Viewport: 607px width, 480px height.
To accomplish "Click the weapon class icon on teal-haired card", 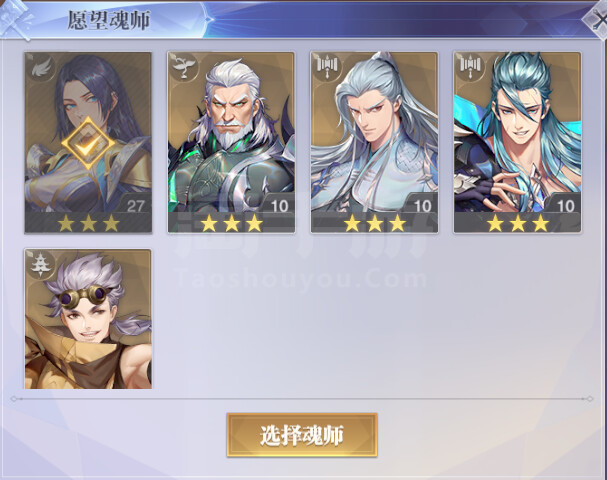I will tap(470, 67).
